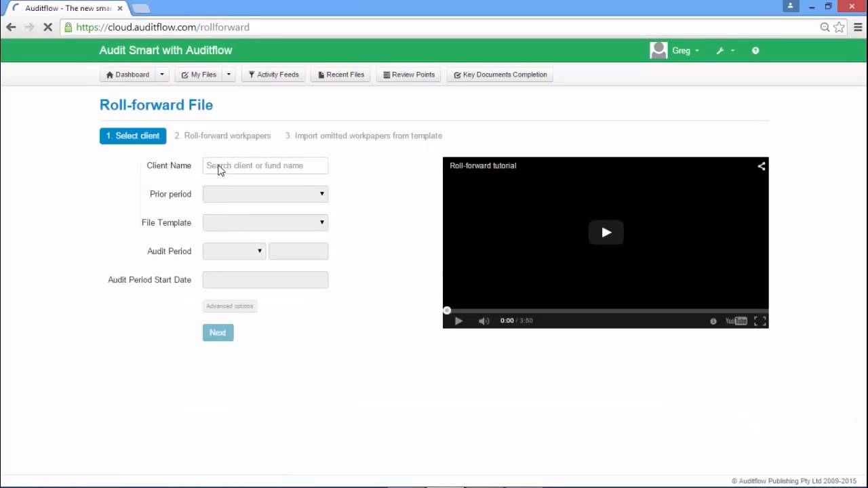Screen dimensions: 868x488
Task: Expand the My Files dropdown arrow
Action: (229, 75)
